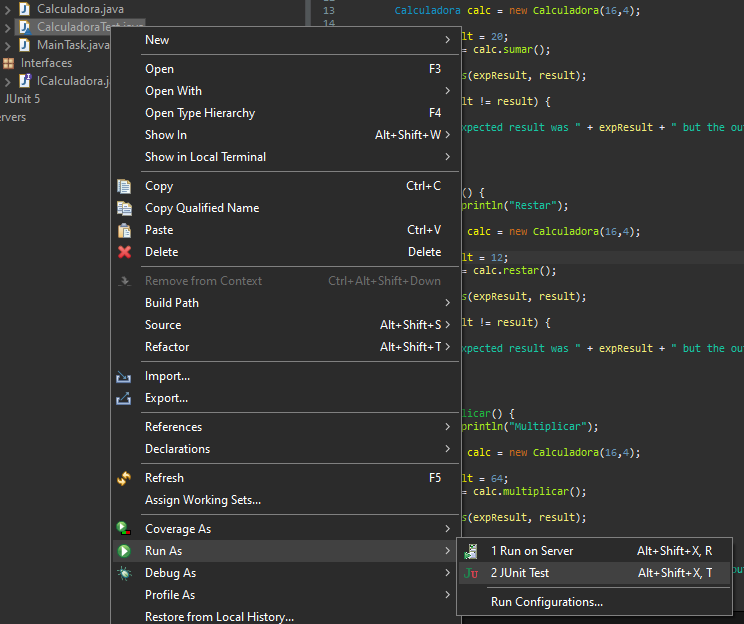Image resolution: width=744 pixels, height=624 pixels.
Task: Click Coverage As menu entry label
Action: (178, 529)
